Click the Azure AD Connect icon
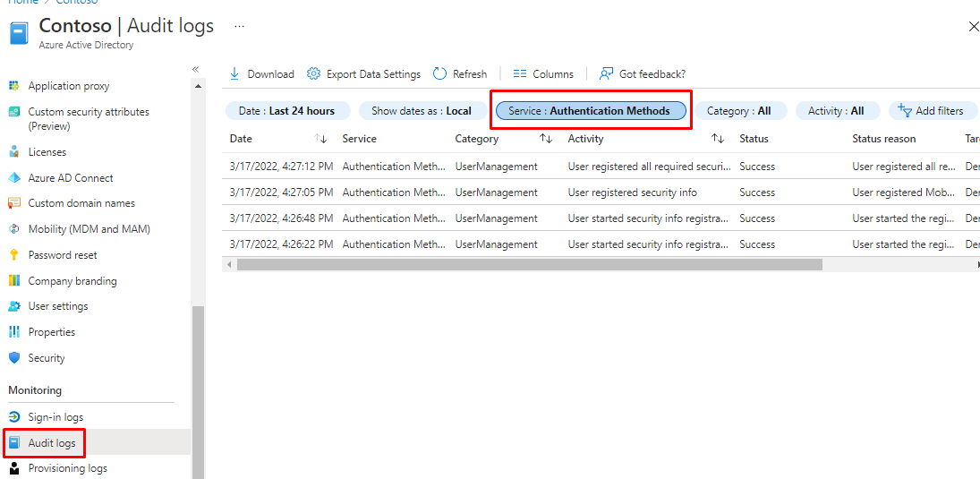The height and width of the screenshot is (479, 980). point(14,178)
